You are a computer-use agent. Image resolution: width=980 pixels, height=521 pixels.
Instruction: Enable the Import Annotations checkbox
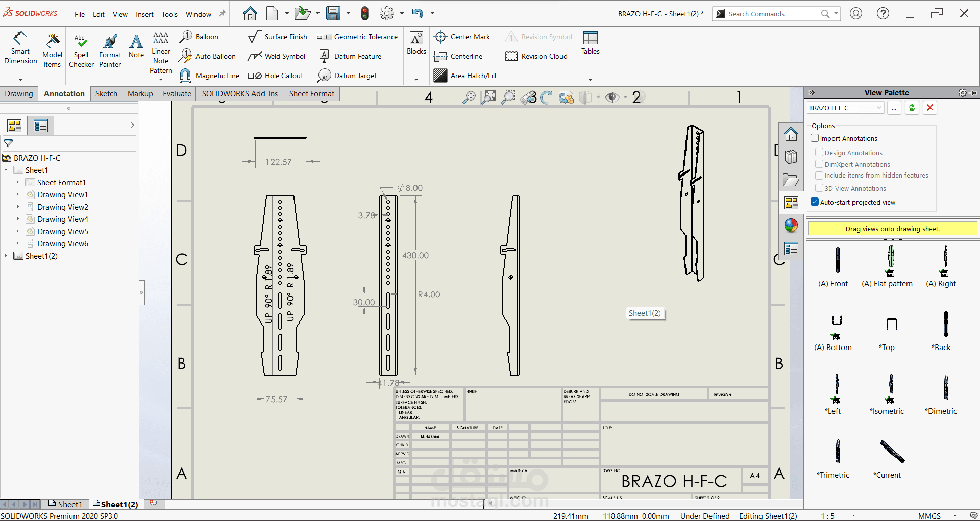(x=815, y=138)
